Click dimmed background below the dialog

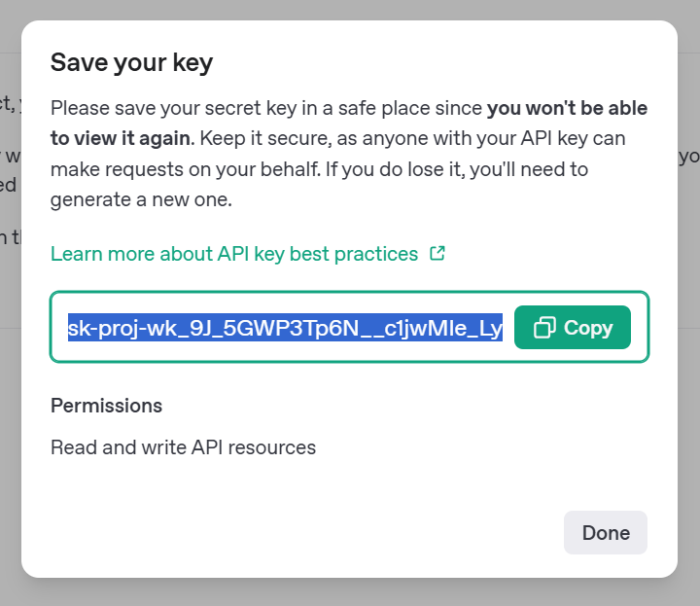(350, 592)
